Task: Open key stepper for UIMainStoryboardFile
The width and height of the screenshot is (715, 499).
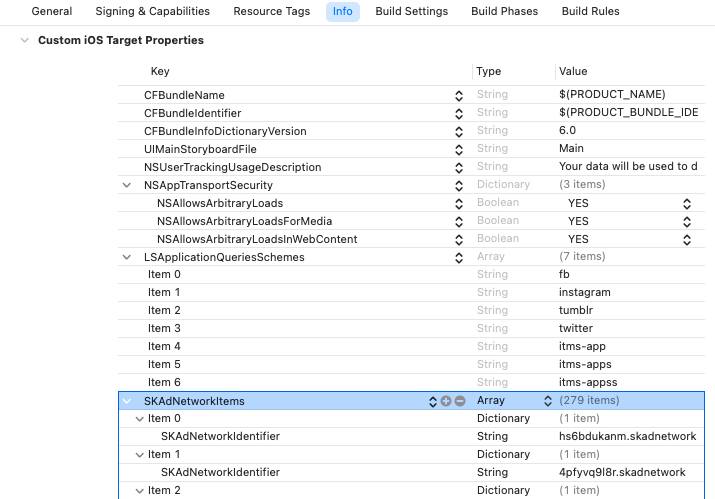Action: (459, 150)
